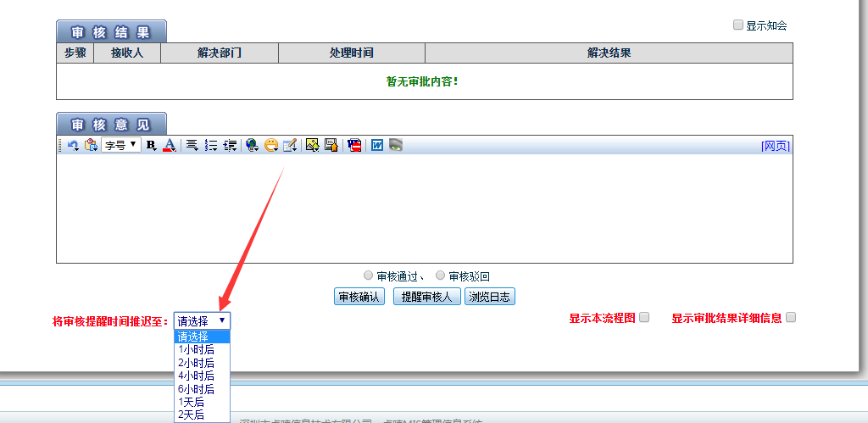
Task: Click the eye preview icon
Action: coord(395,145)
